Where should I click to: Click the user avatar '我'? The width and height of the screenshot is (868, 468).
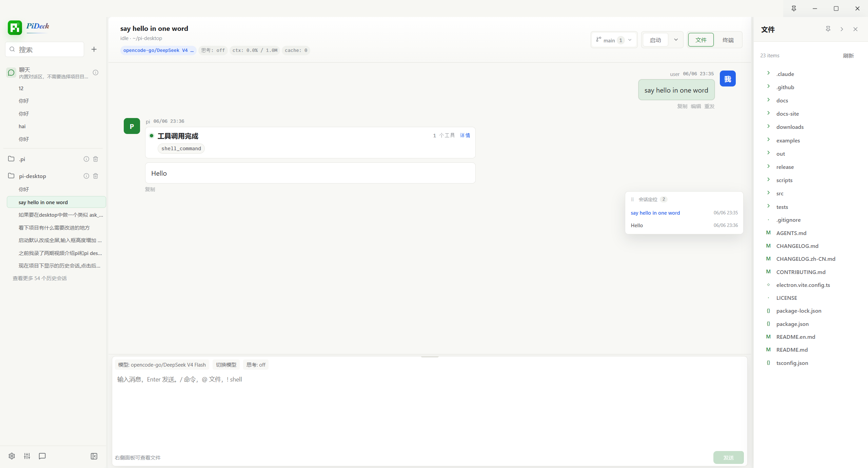pyautogui.click(x=728, y=79)
